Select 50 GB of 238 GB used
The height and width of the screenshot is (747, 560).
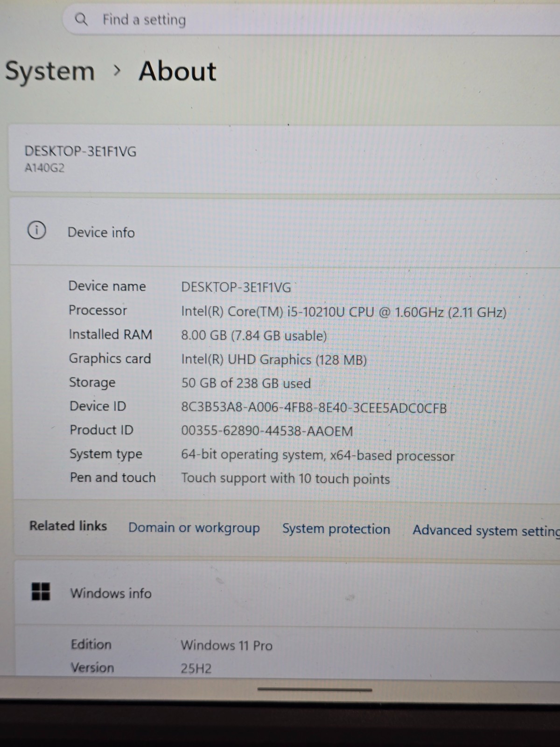pos(246,384)
